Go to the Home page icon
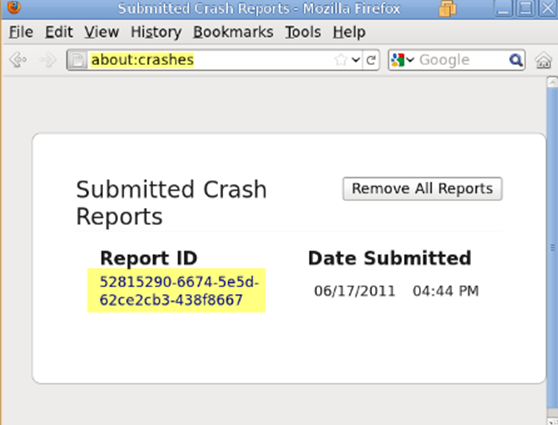558x425 pixels. [x=543, y=60]
